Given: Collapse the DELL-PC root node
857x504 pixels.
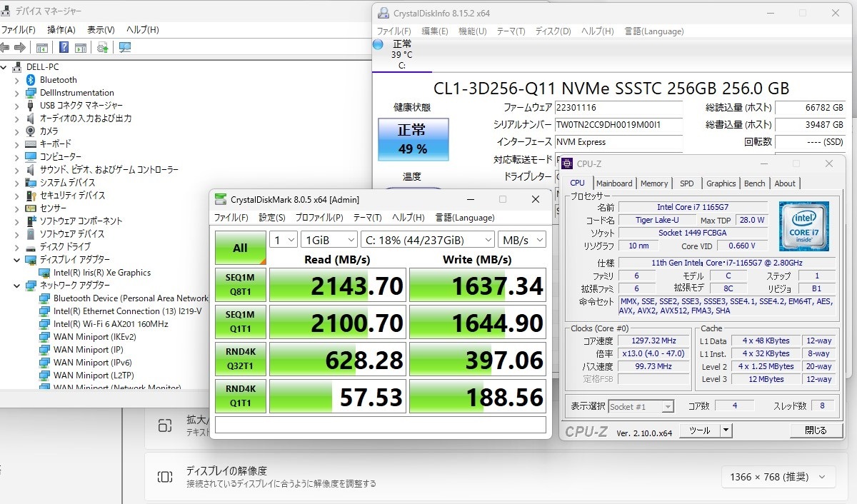Looking at the screenshot, I should coord(4,67).
